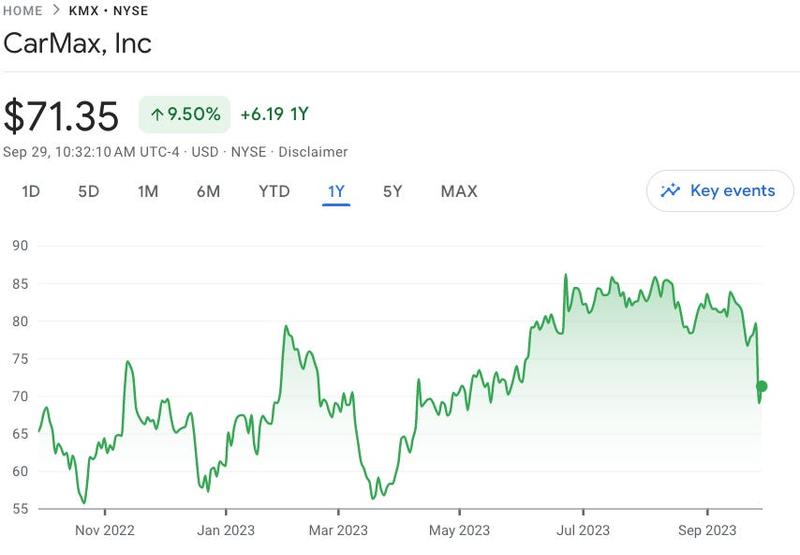Click the Jul 2023 axis label

point(583,531)
